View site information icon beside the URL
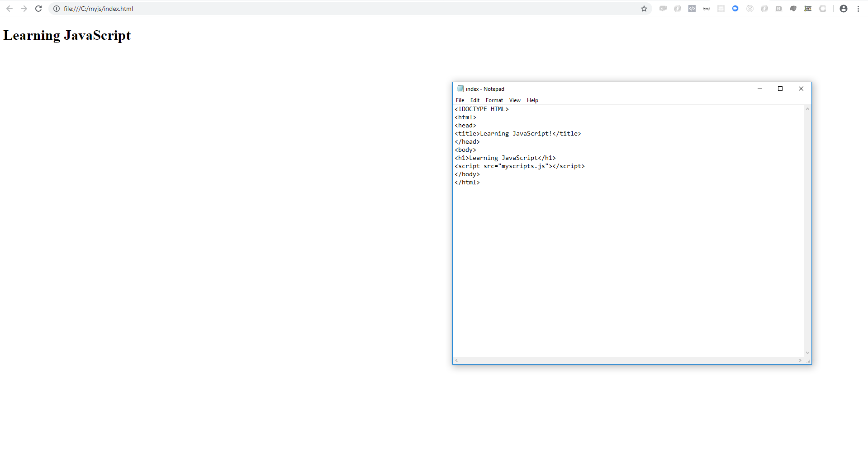Screen dimensions: 868x455 (x=57, y=9)
